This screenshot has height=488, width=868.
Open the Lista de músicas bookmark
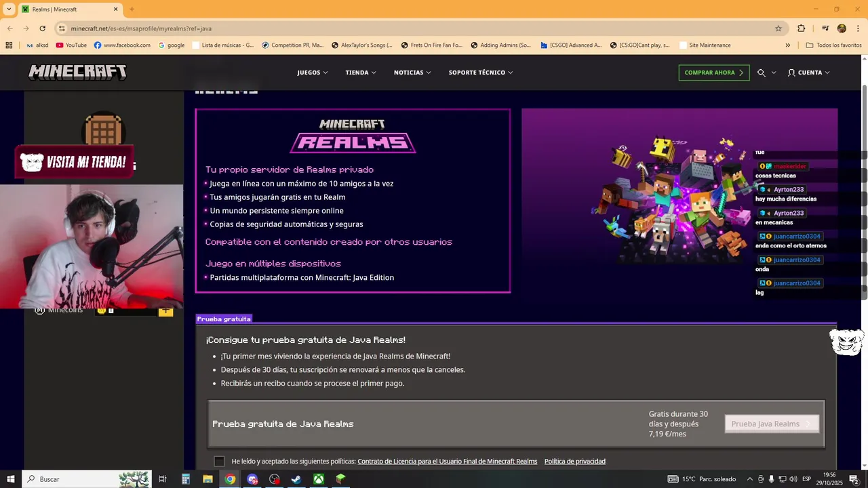223,45
